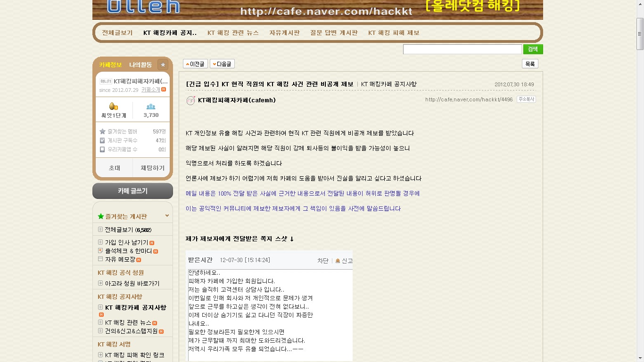This screenshot has width=644, height=362.
Task: Click the 매니저 badge in cafe info
Action: tap(106, 81)
